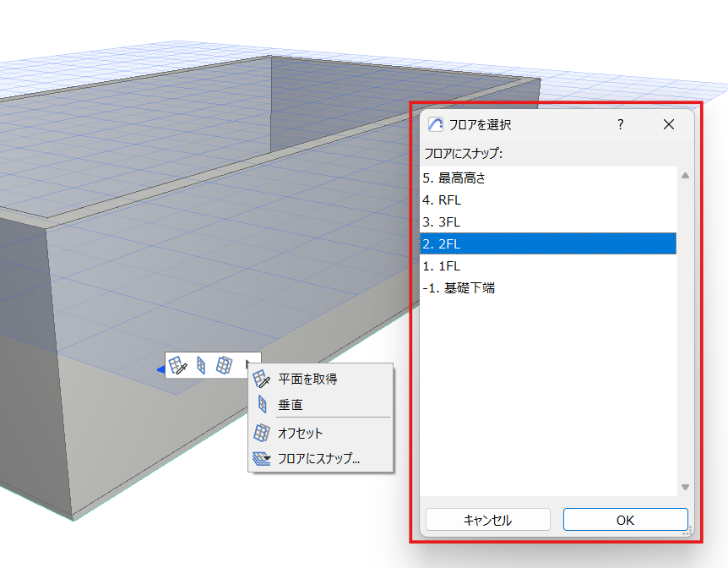
Task: Select -1. 基礎下端 in floor list
Action: tap(548, 288)
